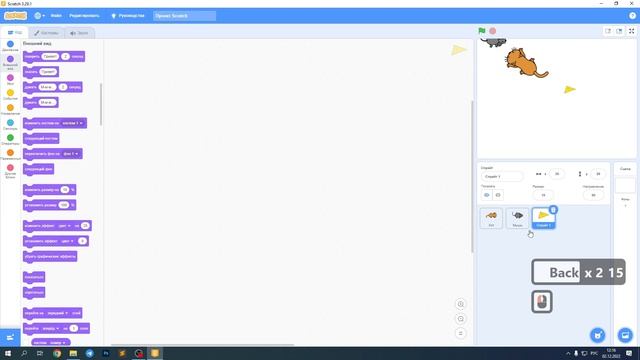
Task: Reset workspace zoom to default
Action: coord(460,333)
